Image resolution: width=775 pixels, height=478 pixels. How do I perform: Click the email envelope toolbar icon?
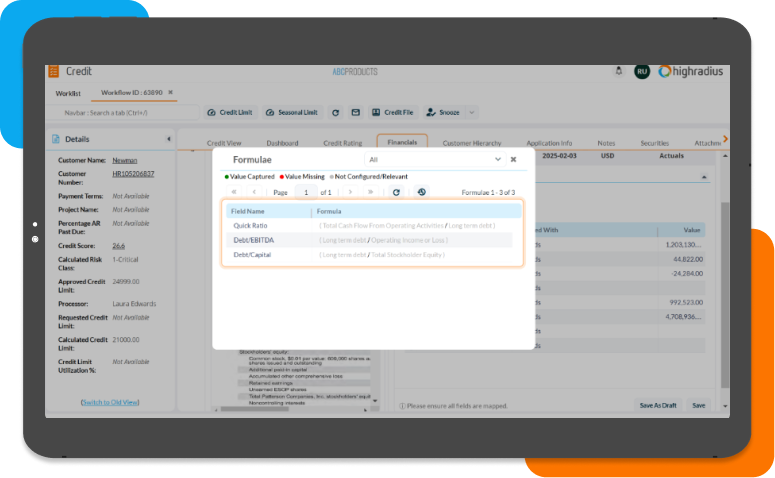click(x=355, y=113)
